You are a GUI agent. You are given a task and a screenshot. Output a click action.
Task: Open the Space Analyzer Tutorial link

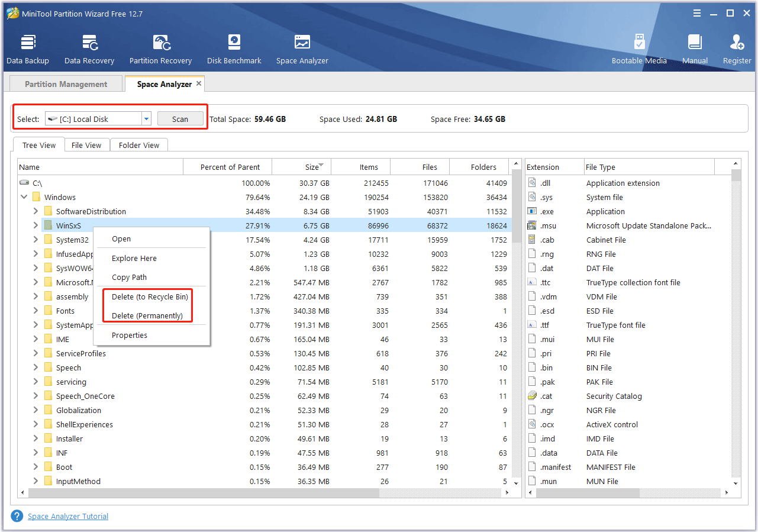68,516
